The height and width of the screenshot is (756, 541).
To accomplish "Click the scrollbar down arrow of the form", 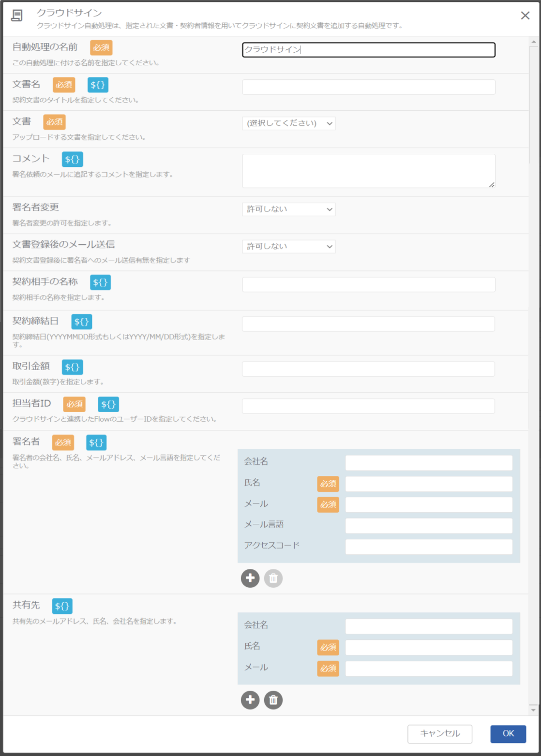I will pos(534,710).
